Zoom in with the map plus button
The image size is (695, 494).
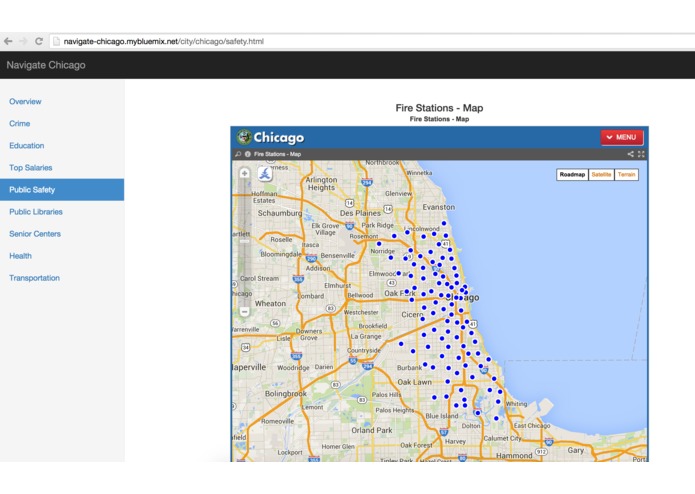tap(244, 173)
